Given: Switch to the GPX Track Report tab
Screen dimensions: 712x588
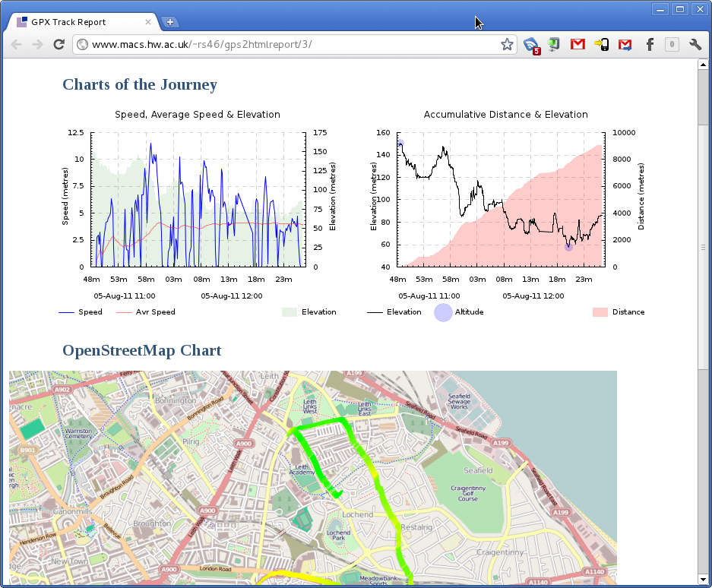Looking at the screenshot, I should pos(76,22).
